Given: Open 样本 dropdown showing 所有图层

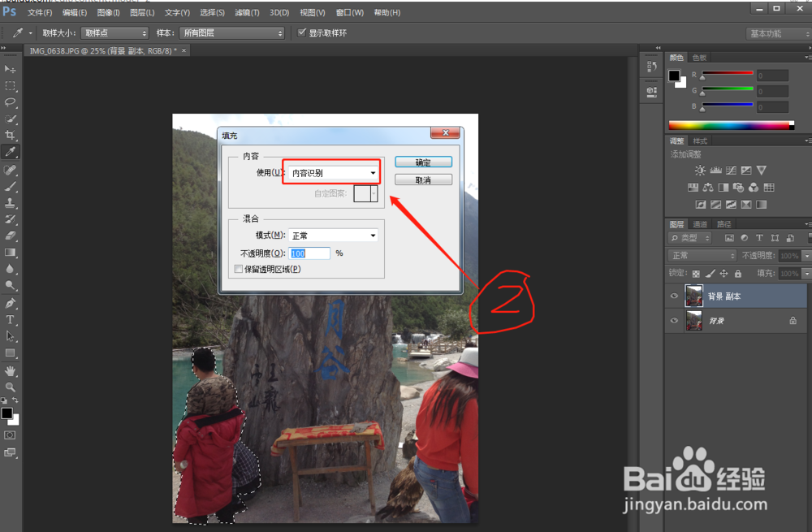Looking at the screenshot, I should click(232, 33).
